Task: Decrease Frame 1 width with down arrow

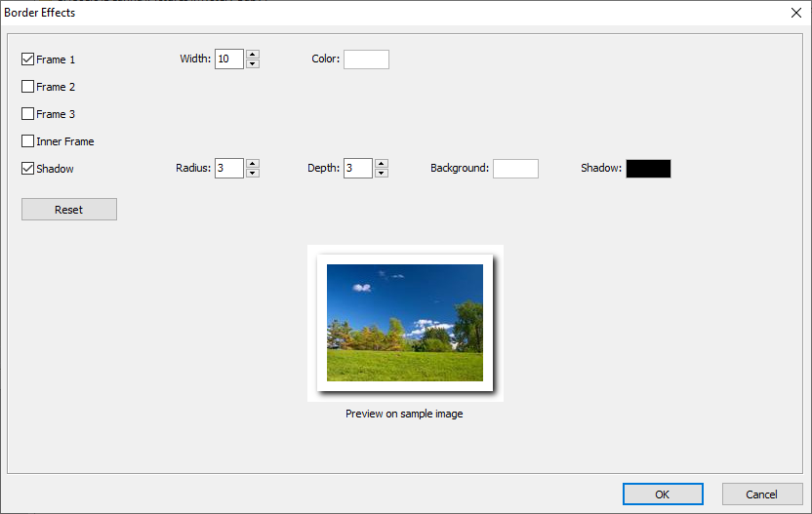Action: [253, 63]
